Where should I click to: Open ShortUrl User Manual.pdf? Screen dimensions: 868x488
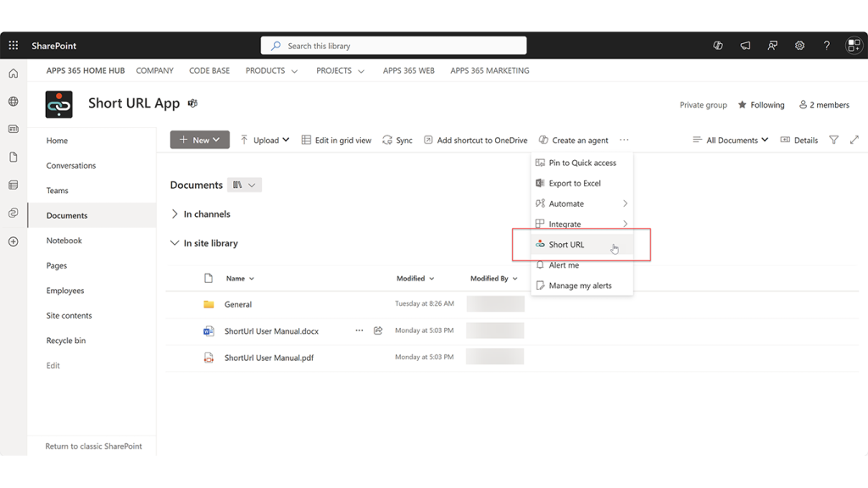click(269, 358)
